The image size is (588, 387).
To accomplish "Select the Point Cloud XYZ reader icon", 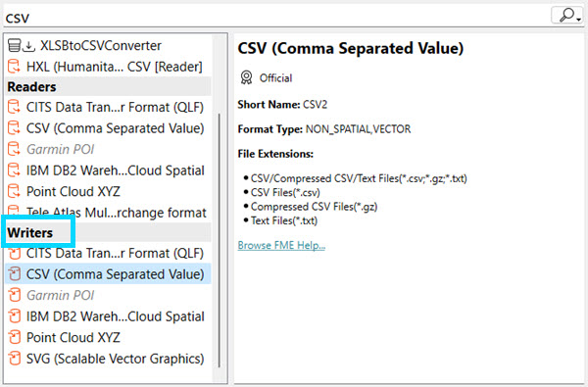I will click(14, 191).
